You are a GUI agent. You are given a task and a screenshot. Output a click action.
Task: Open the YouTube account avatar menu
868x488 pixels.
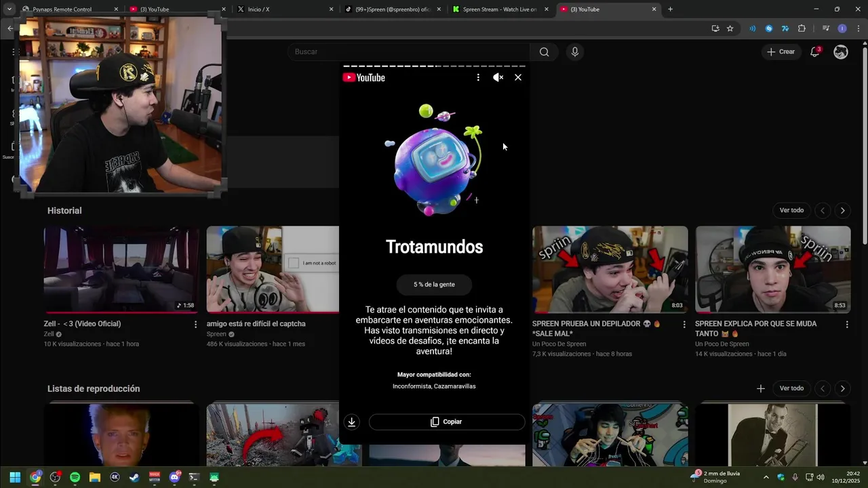[x=841, y=52]
